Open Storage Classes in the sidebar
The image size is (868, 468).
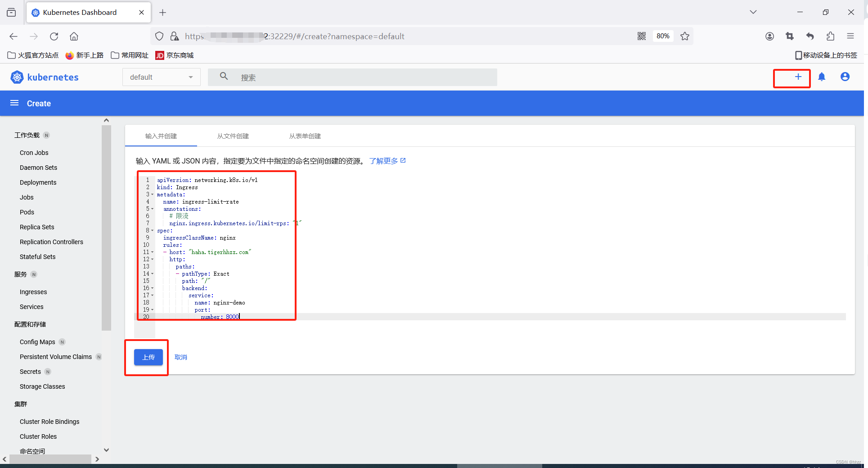pos(42,386)
